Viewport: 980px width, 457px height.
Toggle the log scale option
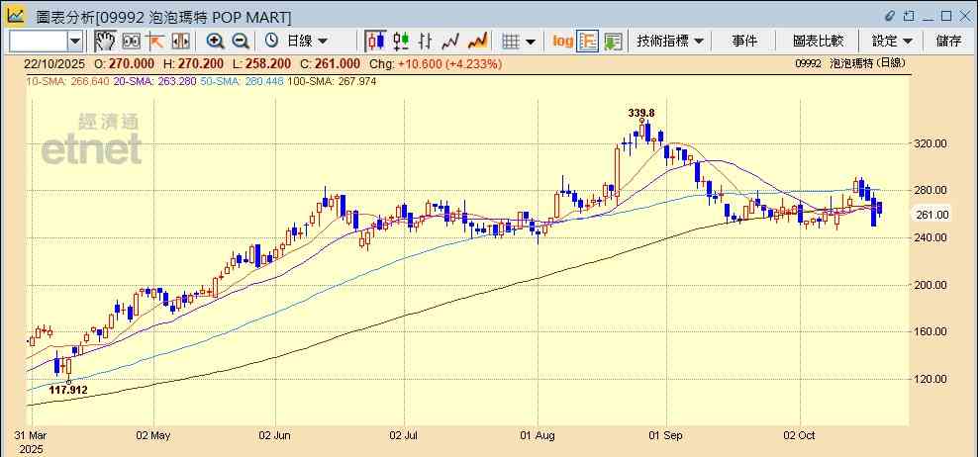562,41
